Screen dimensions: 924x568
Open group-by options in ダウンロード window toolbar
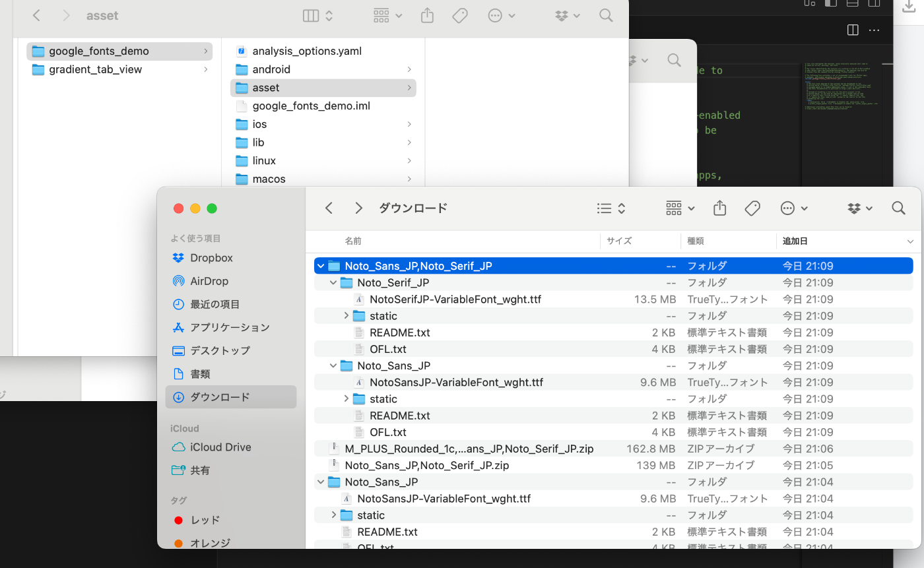click(x=680, y=208)
